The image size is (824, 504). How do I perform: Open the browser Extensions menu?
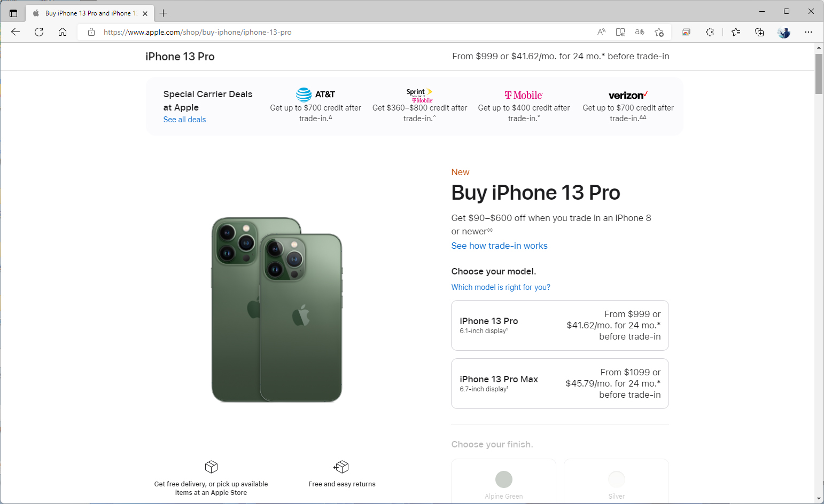[x=710, y=32]
